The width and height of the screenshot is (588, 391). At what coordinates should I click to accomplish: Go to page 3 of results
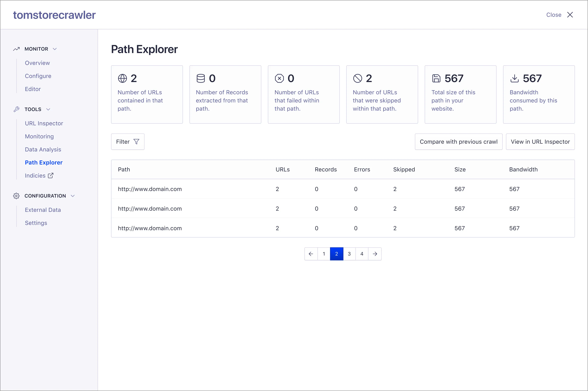click(349, 254)
